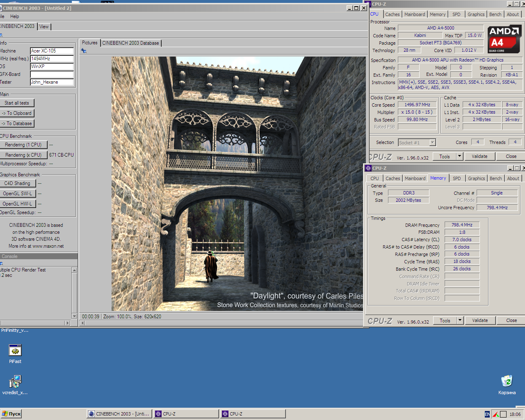Click the rendered Daylight castle image
Image resolution: width=525 pixels, height=420 pixels.
tap(238, 184)
